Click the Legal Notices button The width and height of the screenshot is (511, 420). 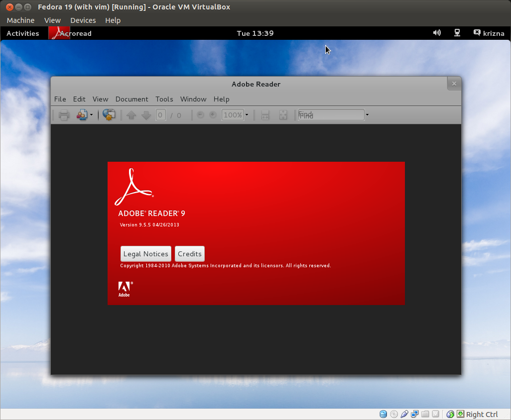click(145, 254)
